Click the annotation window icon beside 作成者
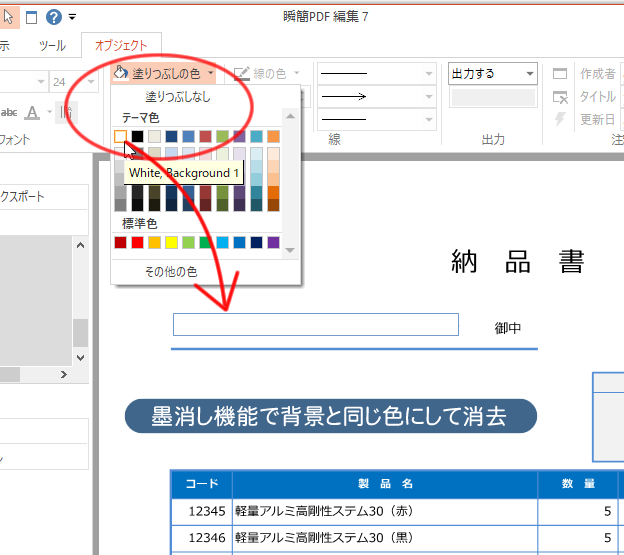This screenshot has height=555, width=624. [x=560, y=73]
